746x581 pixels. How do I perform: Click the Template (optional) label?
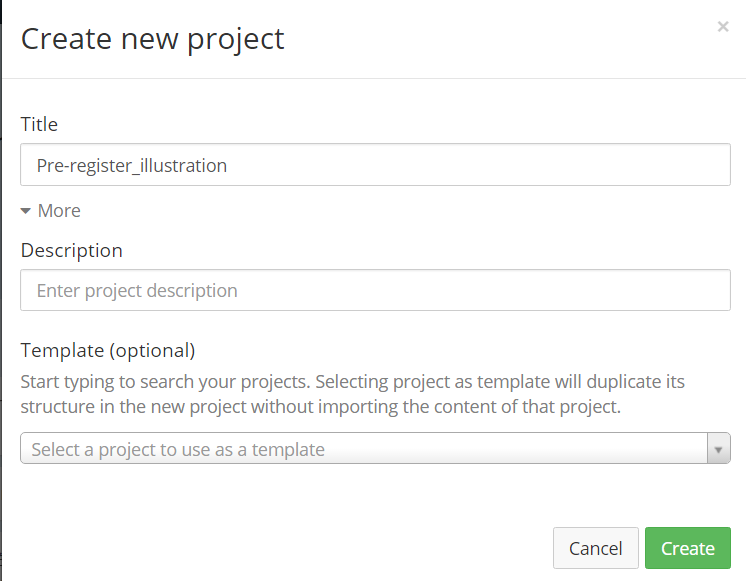point(107,350)
